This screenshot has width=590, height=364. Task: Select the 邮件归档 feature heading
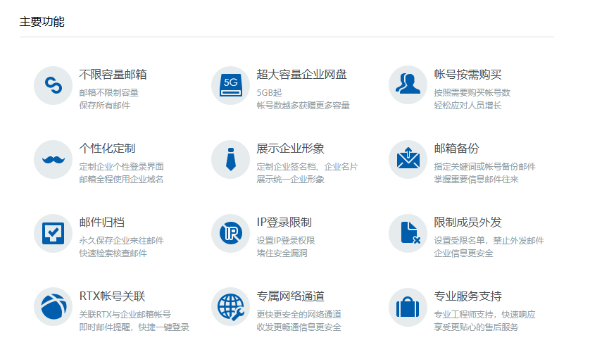point(101,222)
